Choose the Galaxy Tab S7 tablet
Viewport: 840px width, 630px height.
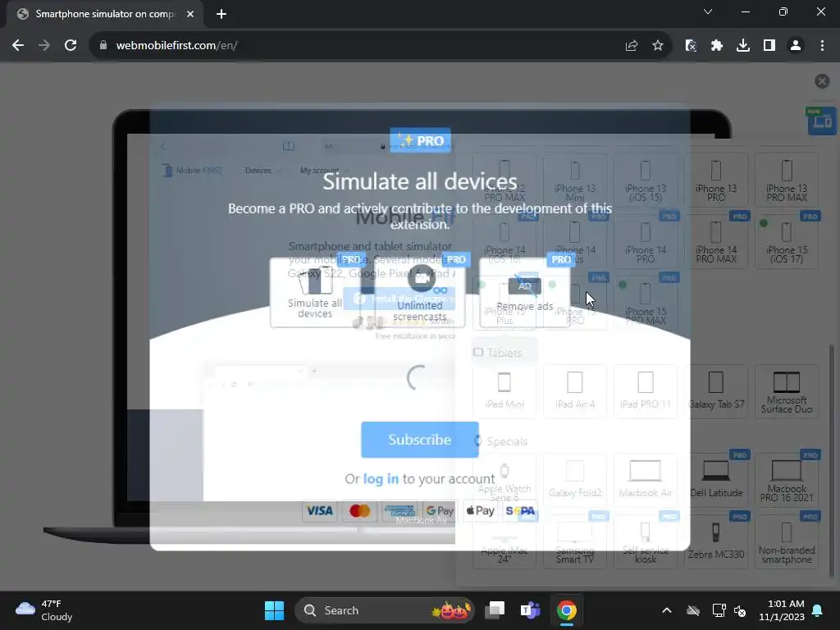(x=715, y=391)
